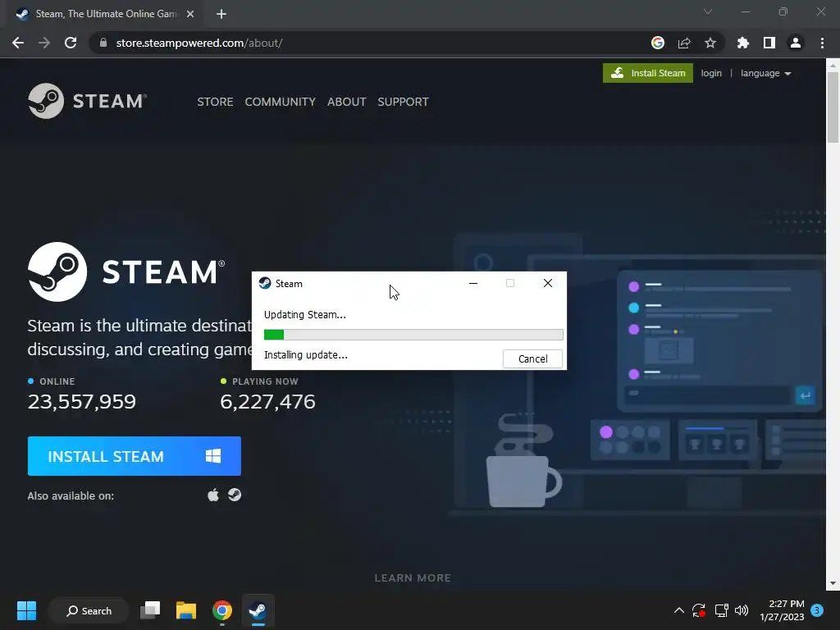Open the STORE menu item
This screenshot has height=630, width=840.
215,102
